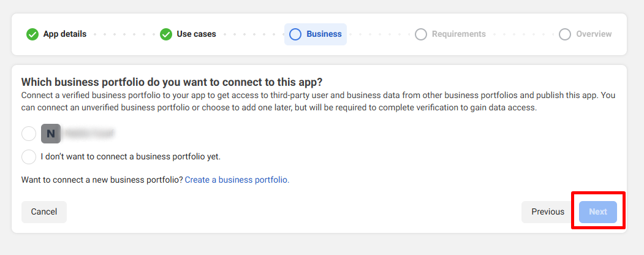Viewport: 644px width, 255px height.
Task: Open the Business step label
Action: (324, 34)
